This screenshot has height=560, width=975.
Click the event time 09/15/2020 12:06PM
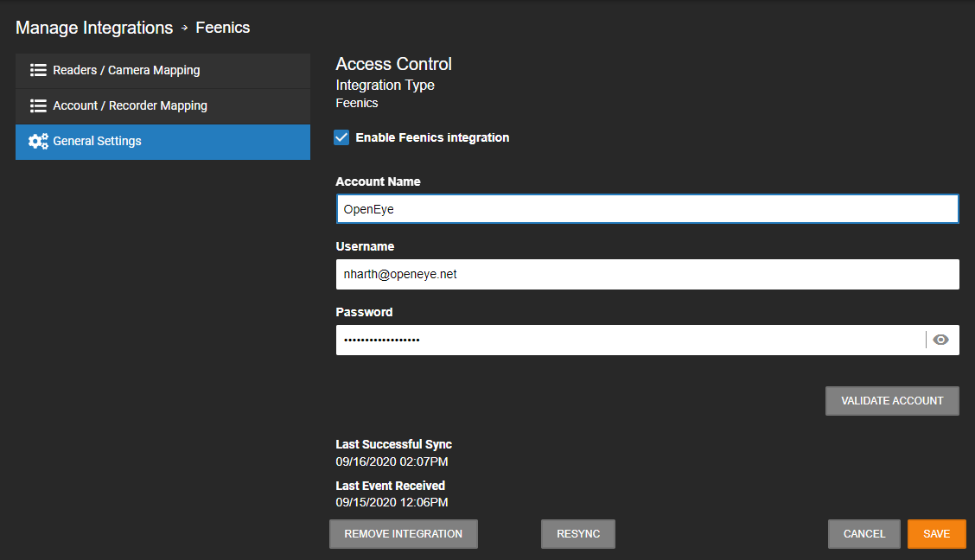coord(392,502)
